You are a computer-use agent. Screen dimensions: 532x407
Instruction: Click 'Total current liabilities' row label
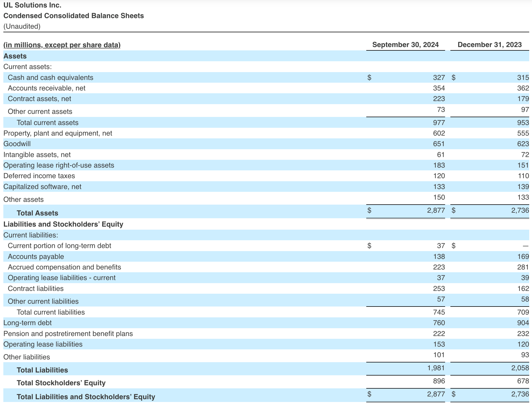51,312
